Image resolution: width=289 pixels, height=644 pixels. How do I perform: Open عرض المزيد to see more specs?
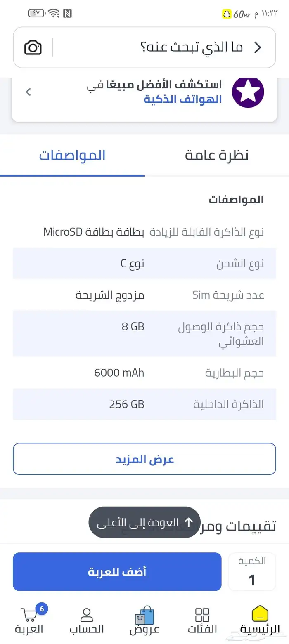point(144,459)
